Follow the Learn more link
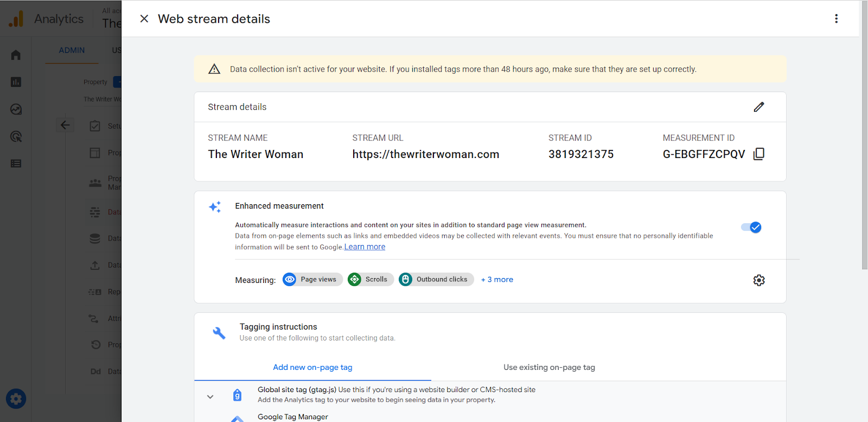This screenshot has height=422, width=868. 365,247
